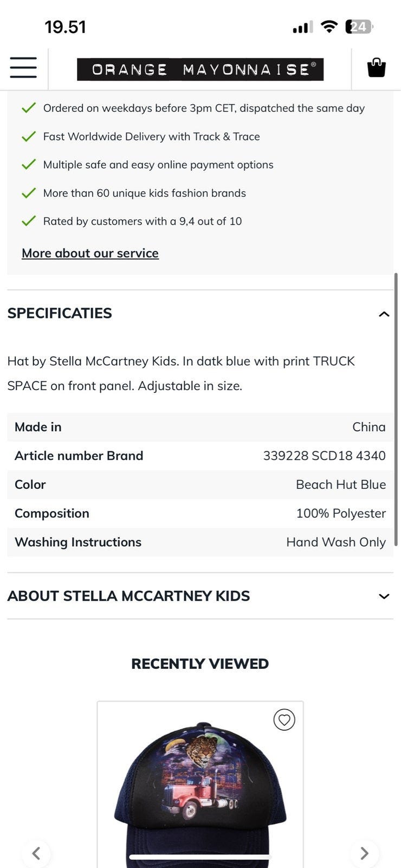Viewport: 401px width, 868px height.
Task: Expand About Stella McCartney Kids chevron
Action: (384, 596)
